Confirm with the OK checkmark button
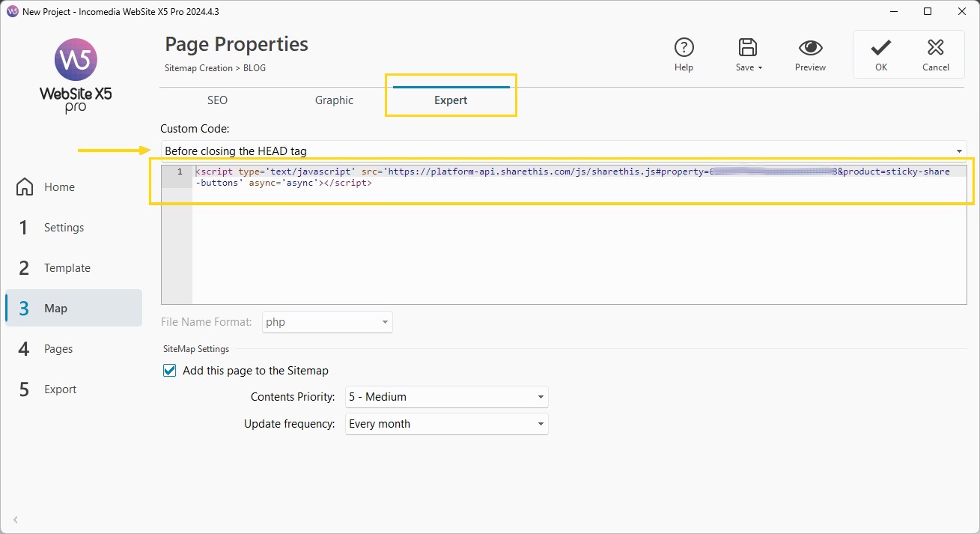 pos(881,54)
